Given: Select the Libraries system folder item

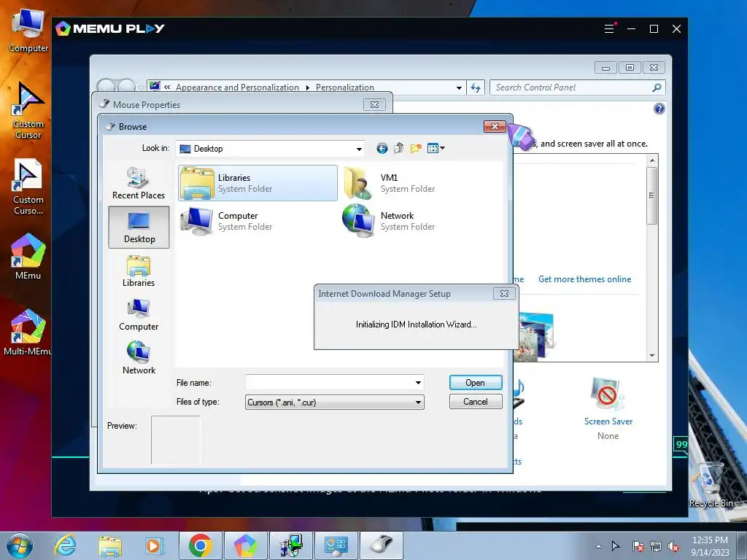Looking at the screenshot, I should pyautogui.click(x=258, y=183).
